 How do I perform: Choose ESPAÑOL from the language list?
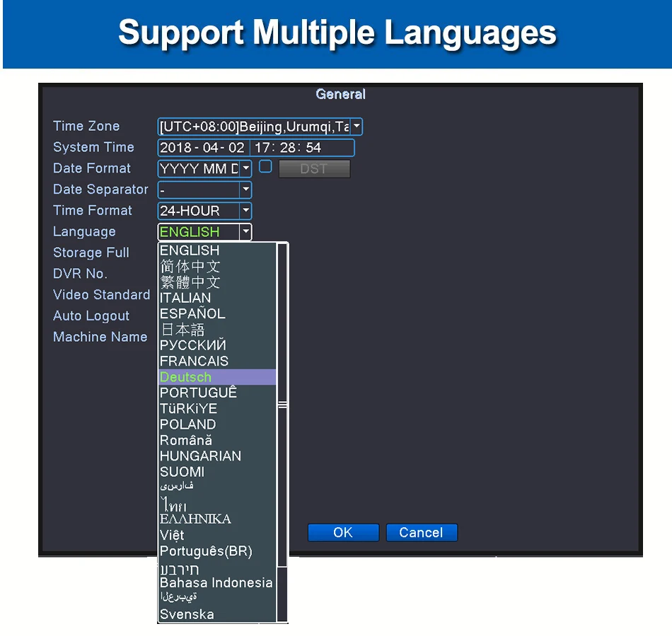coord(217,313)
